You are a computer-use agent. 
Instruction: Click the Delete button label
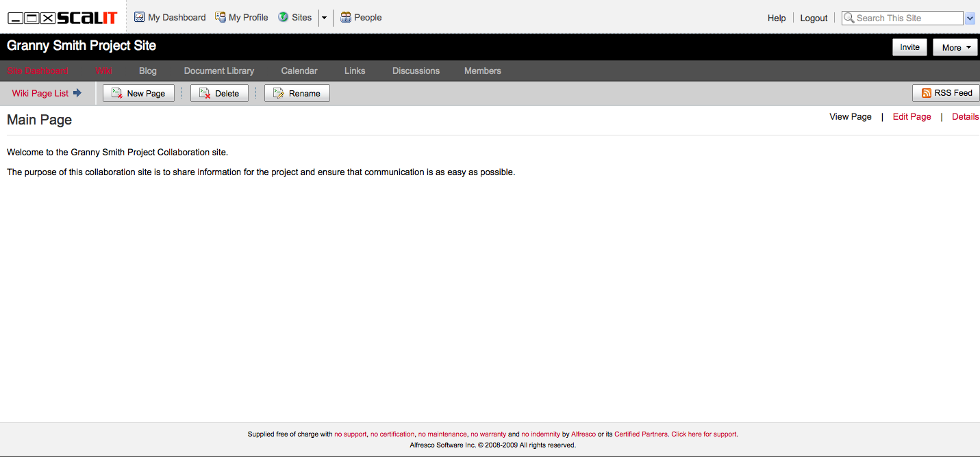coord(227,94)
